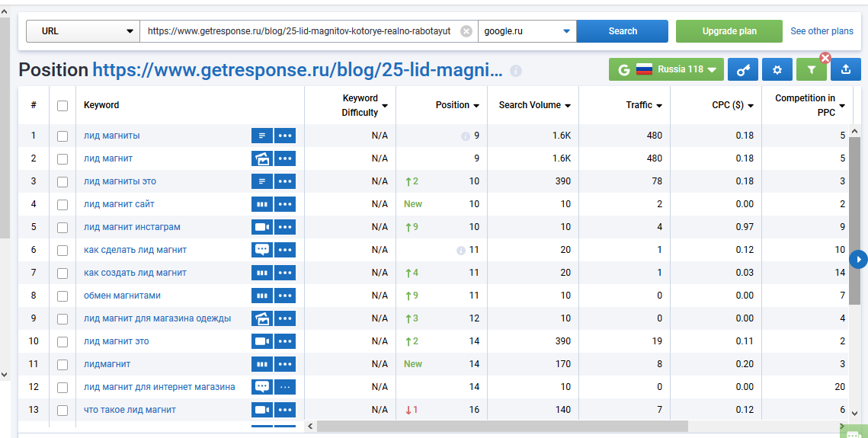
Task: Open the three-dot menu for лид магниты это
Action: pos(285,181)
